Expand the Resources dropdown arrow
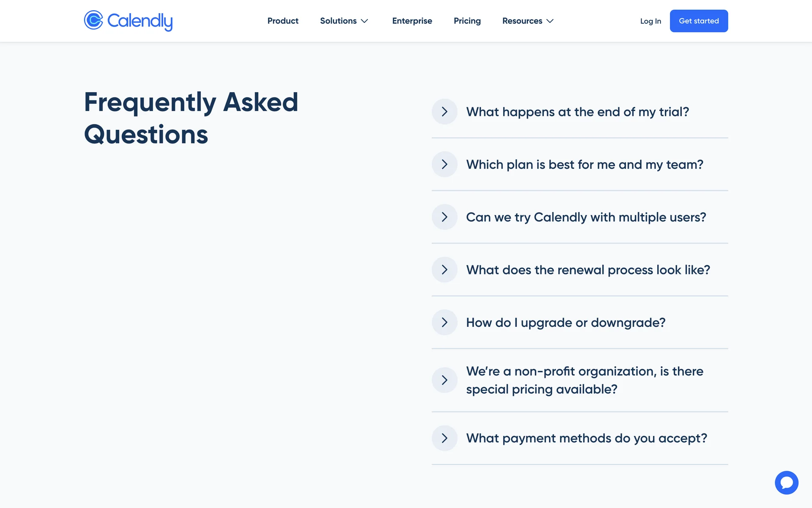The image size is (812, 508). click(550, 21)
